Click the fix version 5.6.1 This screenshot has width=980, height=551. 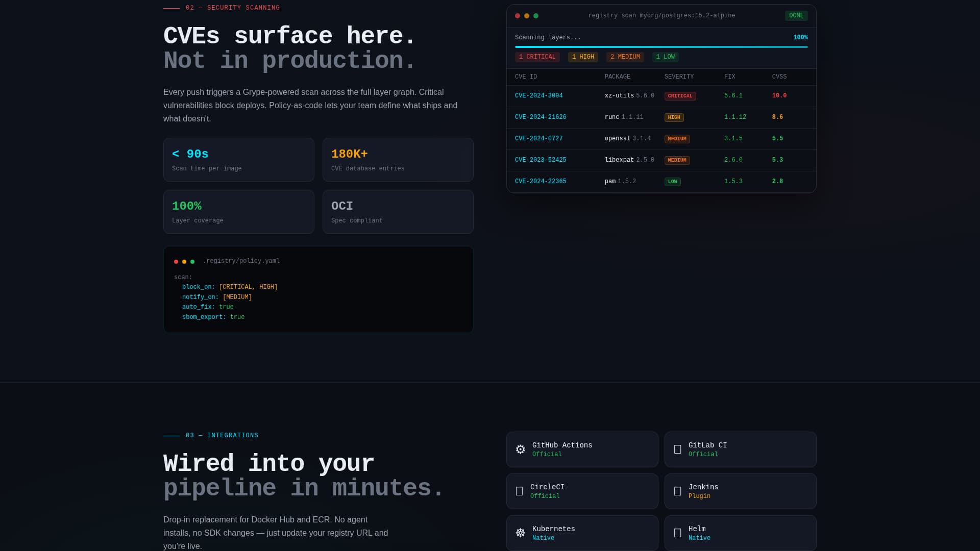733,96
